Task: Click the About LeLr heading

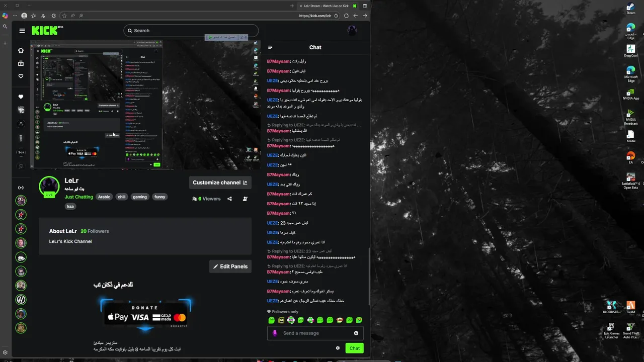Action: click(x=63, y=231)
